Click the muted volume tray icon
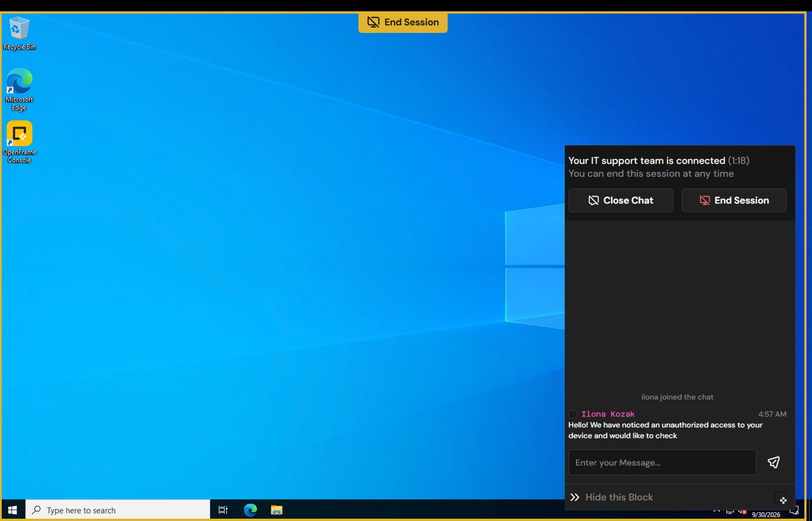The image size is (812, 521). click(x=742, y=512)
